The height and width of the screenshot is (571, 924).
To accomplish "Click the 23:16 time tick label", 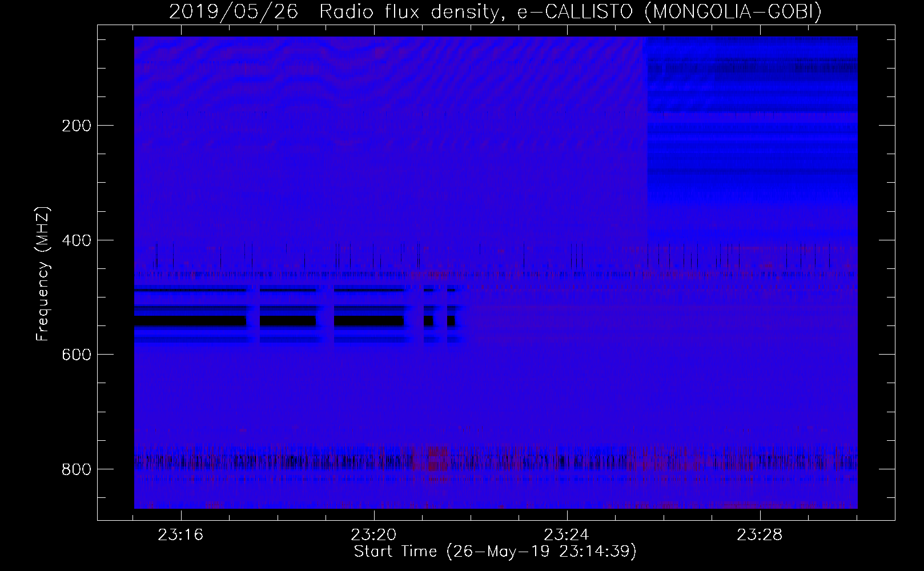I will point(181,535).
